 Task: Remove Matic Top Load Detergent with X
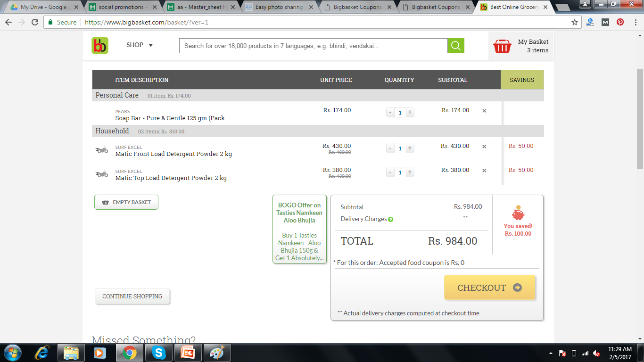click(484, 171)
